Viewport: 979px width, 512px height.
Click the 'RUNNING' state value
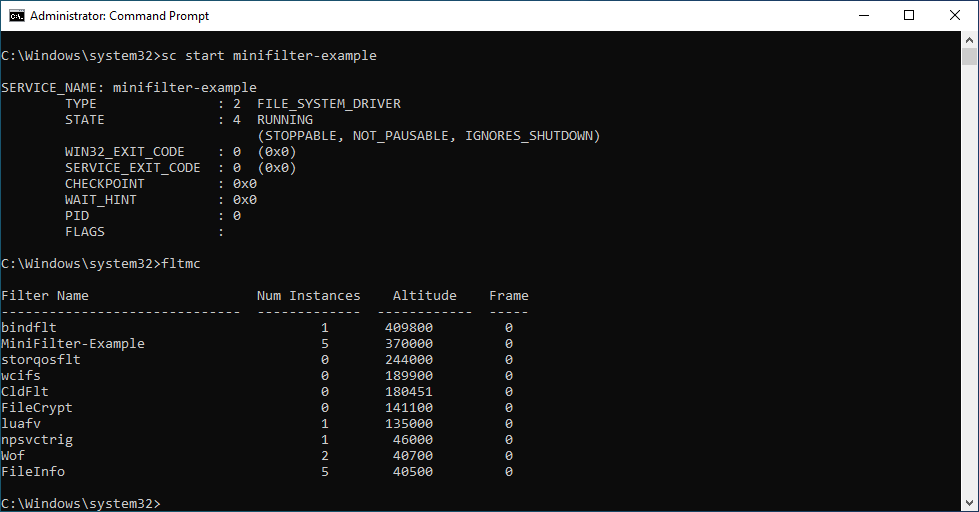point(285,119)
